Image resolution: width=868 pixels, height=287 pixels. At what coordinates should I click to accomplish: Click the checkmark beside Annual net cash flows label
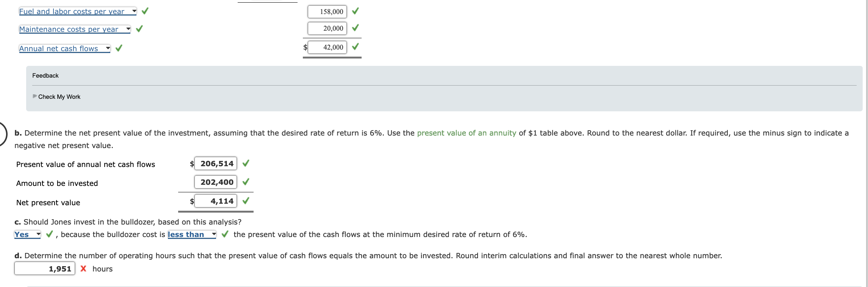coord(119,48)
